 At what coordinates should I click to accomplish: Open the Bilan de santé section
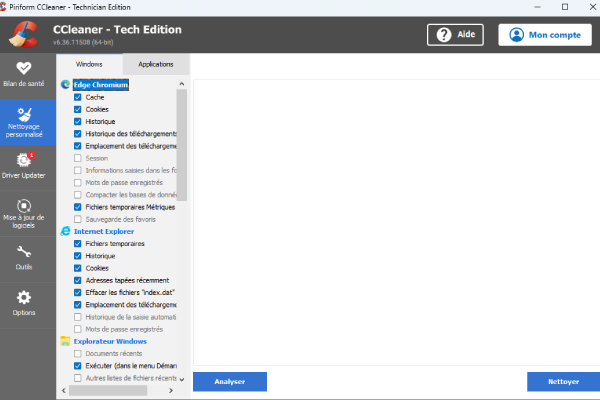pos(24,75)
